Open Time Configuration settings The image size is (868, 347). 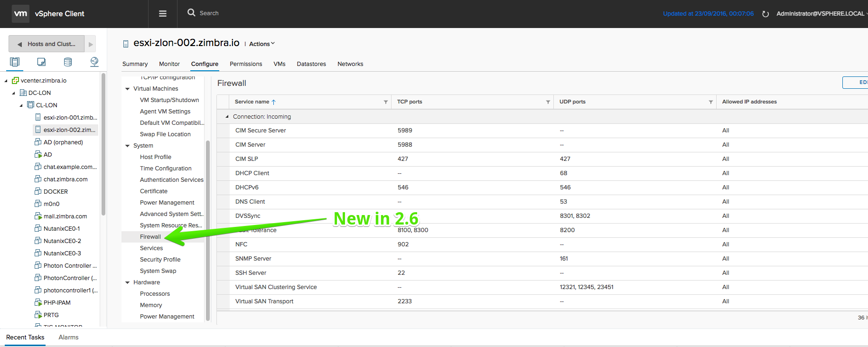(x=166, y=169)
